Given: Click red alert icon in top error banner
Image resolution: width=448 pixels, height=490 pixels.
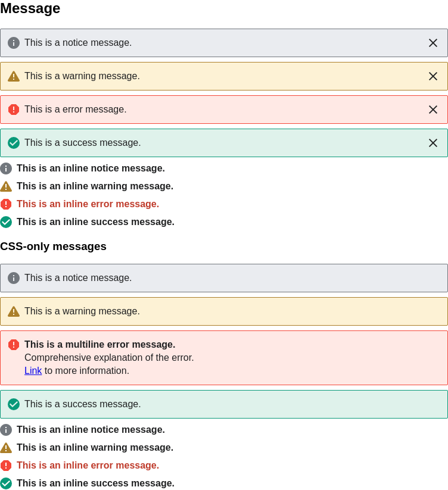Looking at the screenshot, I should click(x=14, y=110).
